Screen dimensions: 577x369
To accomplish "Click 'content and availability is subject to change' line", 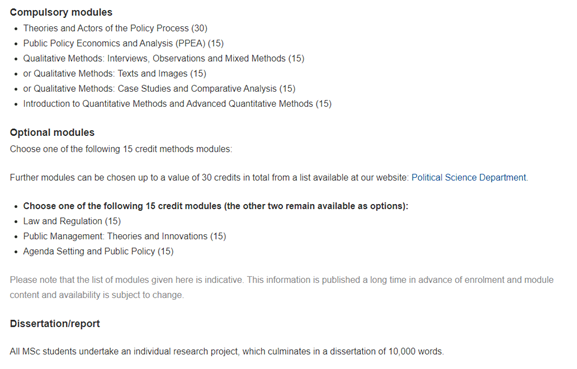I will click(x=97, y=295).
